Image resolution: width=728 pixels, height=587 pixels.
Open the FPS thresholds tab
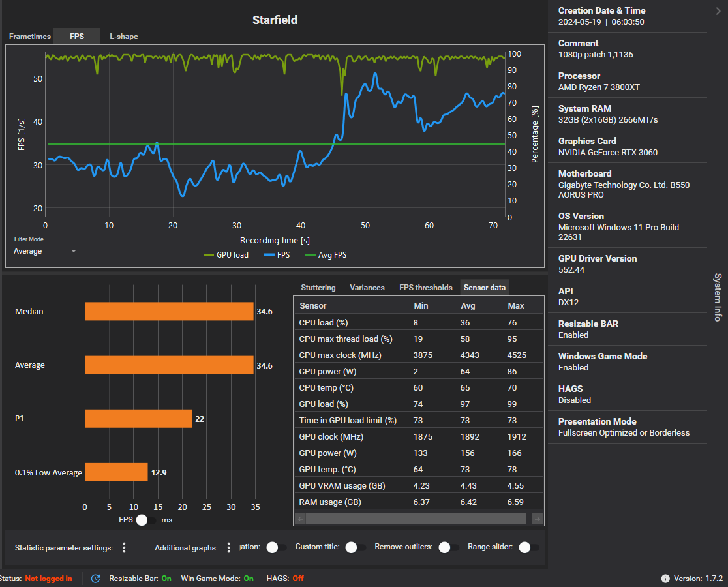pos(426,288)
